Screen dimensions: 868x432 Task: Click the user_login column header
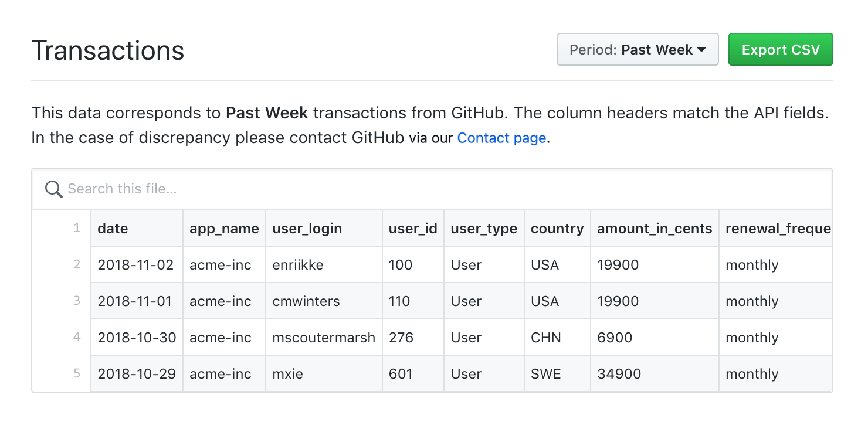(307, 229)
